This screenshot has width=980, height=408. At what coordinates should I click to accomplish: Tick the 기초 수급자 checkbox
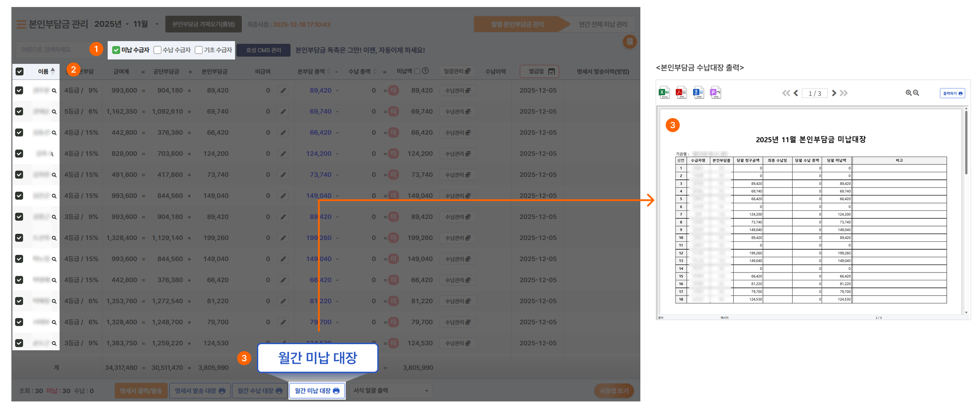[199, 50]
